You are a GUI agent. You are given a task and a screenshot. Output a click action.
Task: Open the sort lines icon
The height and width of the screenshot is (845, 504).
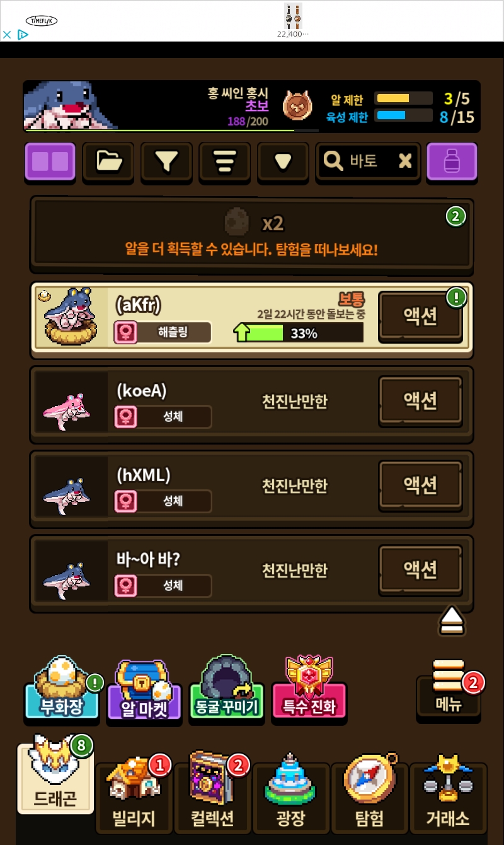tap(224, 161)
